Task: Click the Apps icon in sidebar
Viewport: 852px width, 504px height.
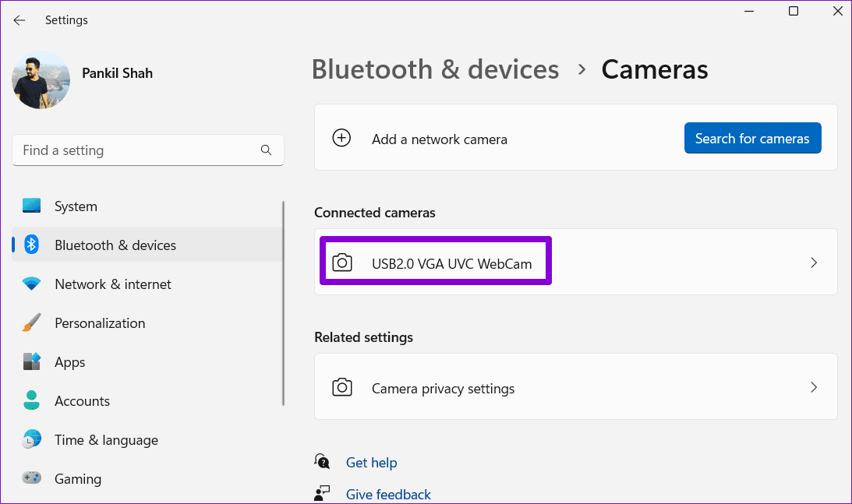Action: pyautogui.click(x=31, y=361)
